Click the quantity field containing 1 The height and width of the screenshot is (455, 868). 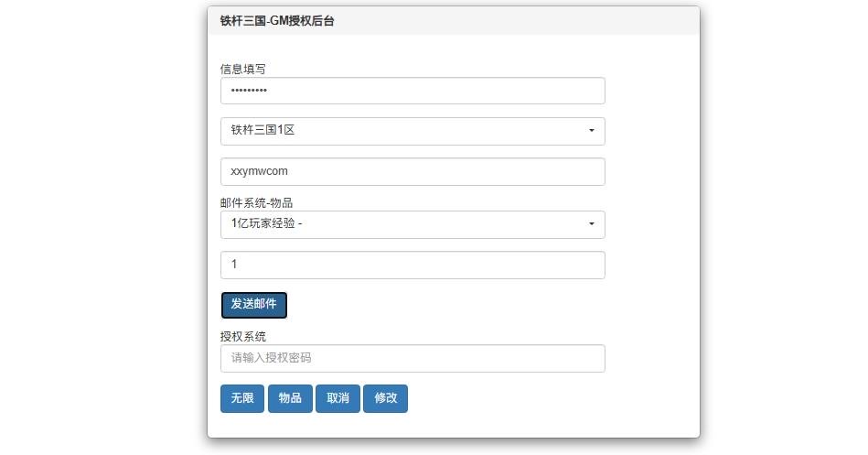412,265
